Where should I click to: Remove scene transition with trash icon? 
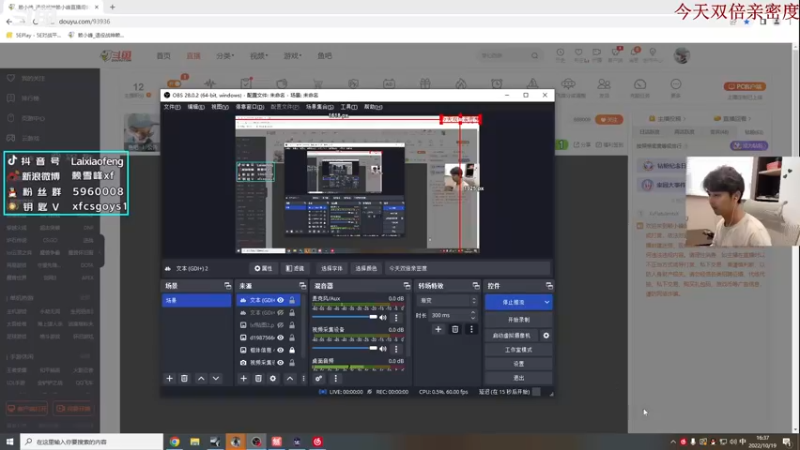[455, 330]
